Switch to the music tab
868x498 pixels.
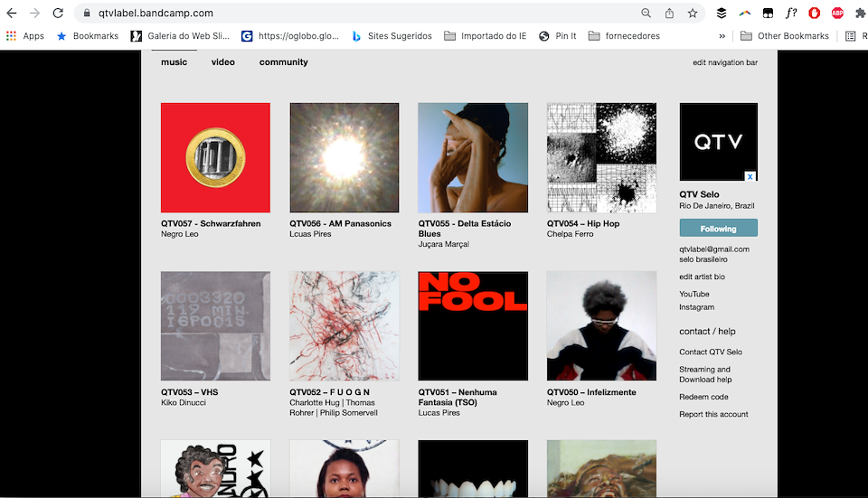[x=174, y=62]
